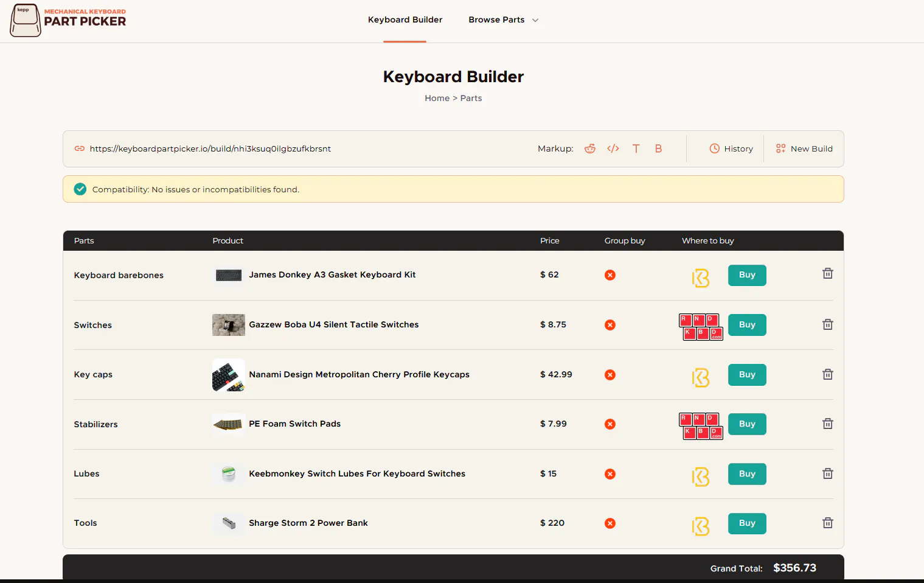The height and width of the screenshot is (583, 924).
Task: Go to Home breadcrumb
Action: [x=437, y=98]
